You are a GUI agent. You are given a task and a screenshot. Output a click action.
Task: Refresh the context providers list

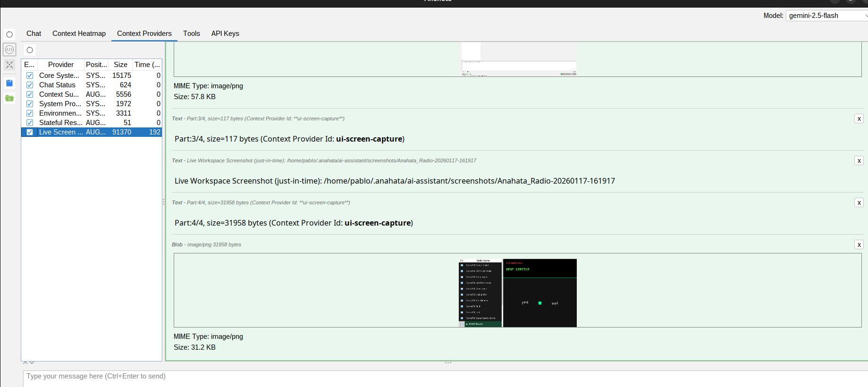click(30, 50)
